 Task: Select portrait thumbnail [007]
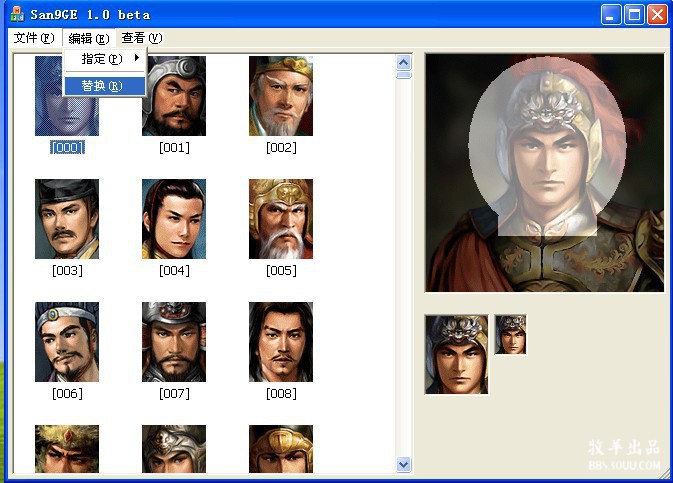point(174,342)
